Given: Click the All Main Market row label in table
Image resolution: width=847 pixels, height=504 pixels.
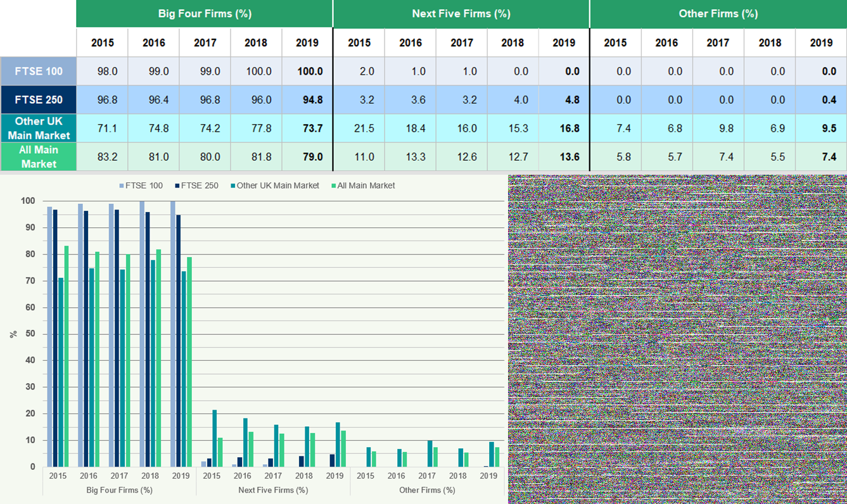Looking at the screenshot, I should tap(39, 156).
